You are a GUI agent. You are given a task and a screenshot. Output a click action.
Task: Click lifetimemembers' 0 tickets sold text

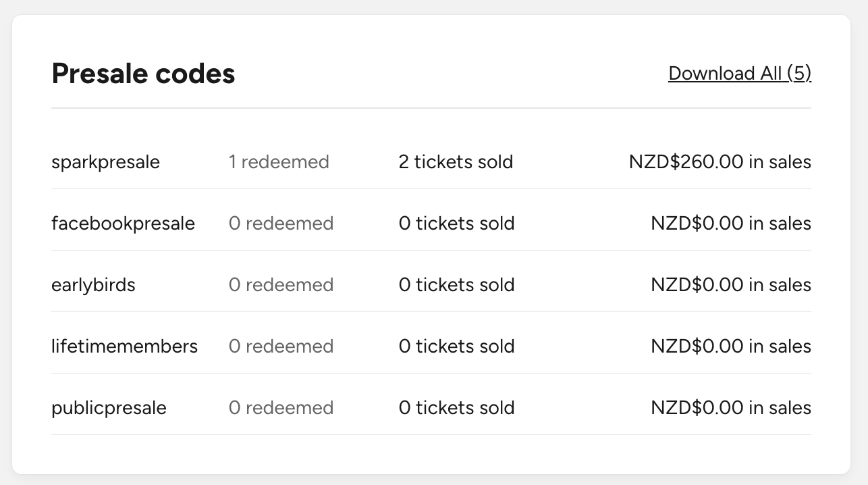456,347
